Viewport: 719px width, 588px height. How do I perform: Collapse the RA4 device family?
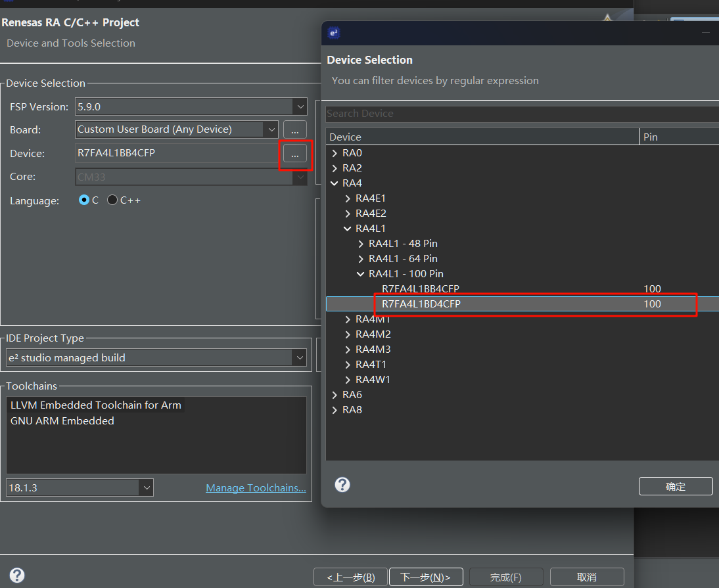pos(335,183)
